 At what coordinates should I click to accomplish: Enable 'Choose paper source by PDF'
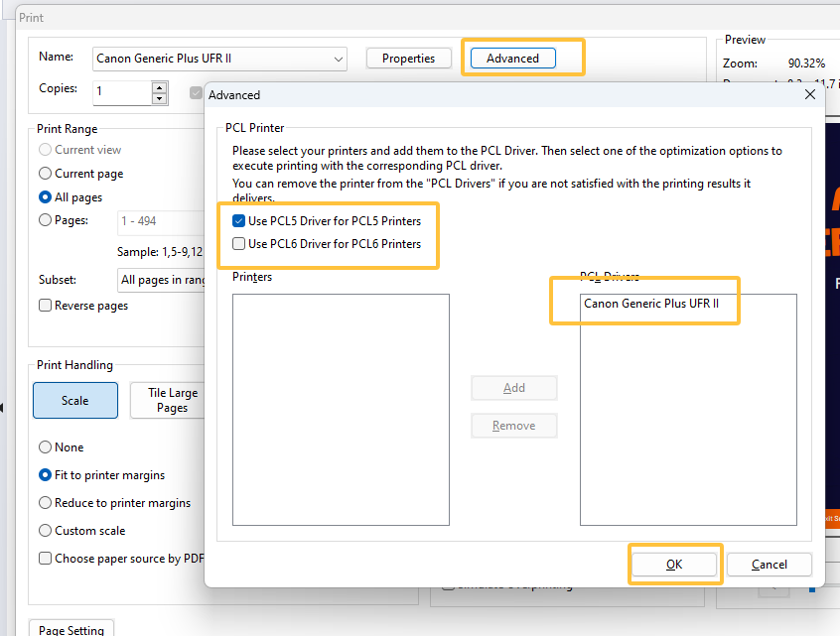click(45, 558)
